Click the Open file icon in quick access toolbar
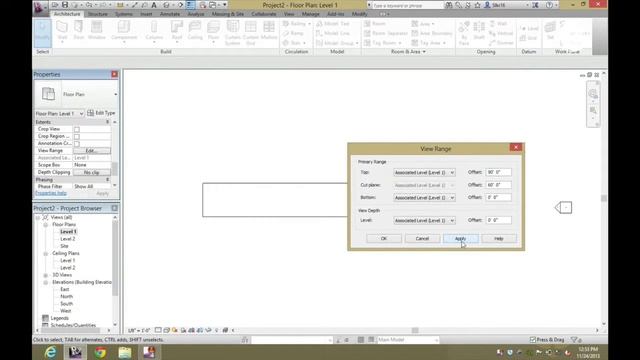This screenshot has height=360, width=640. point(55,5)
